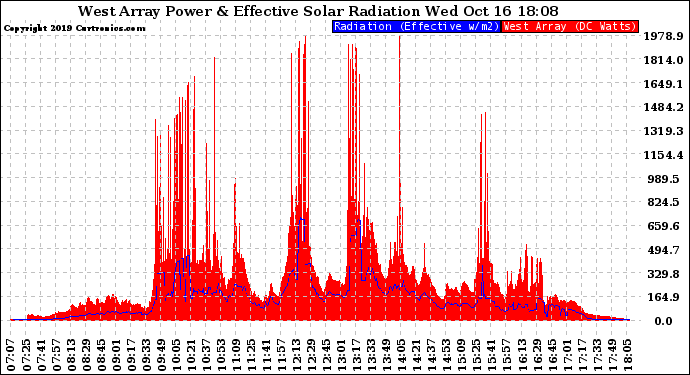The image size is (690, 375).
Task: Click the chart title text
Action: click(318, 11)
